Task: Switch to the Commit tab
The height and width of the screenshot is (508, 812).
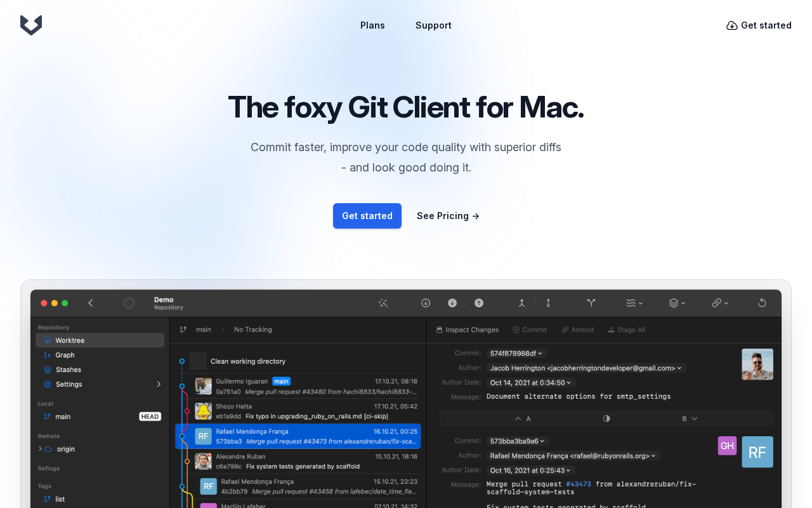Action: pos(530,330)
